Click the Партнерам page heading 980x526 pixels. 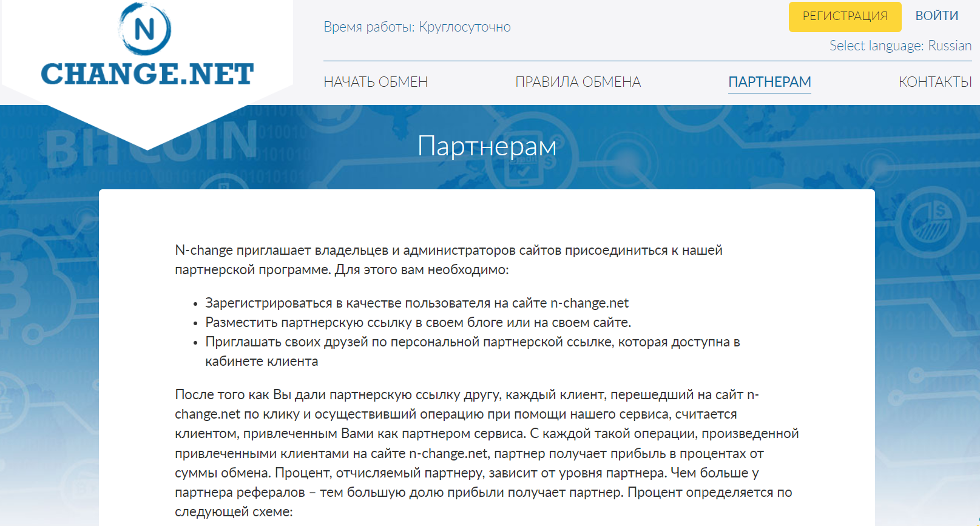coord(487,146)
